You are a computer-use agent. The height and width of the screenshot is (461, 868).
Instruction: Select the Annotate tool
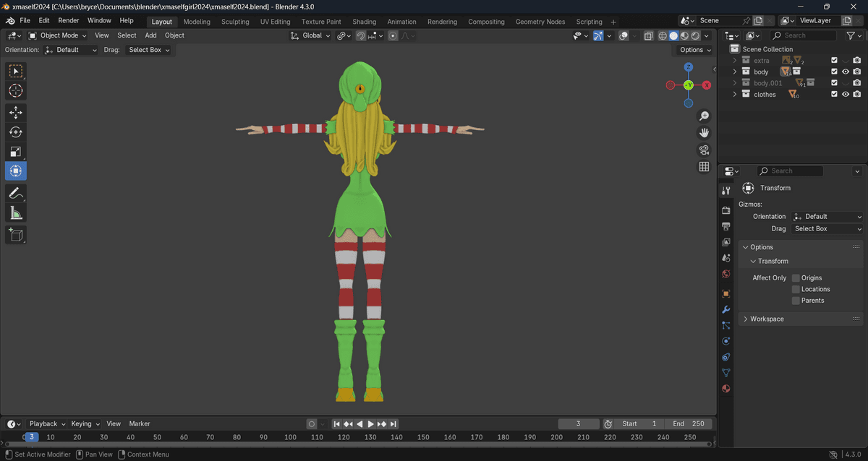coord(16,193)
